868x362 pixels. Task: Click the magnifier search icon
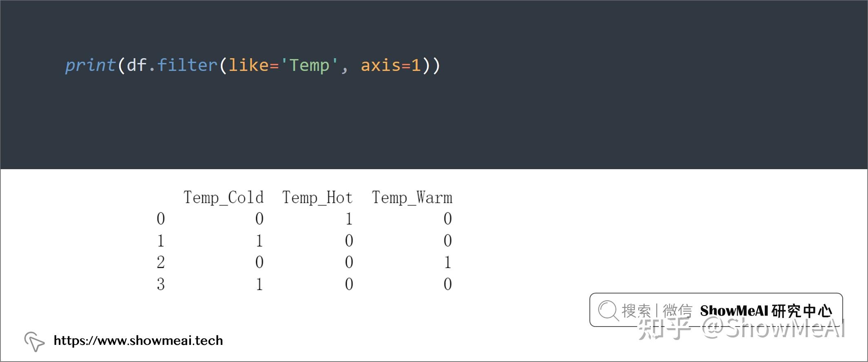(608, 311)
